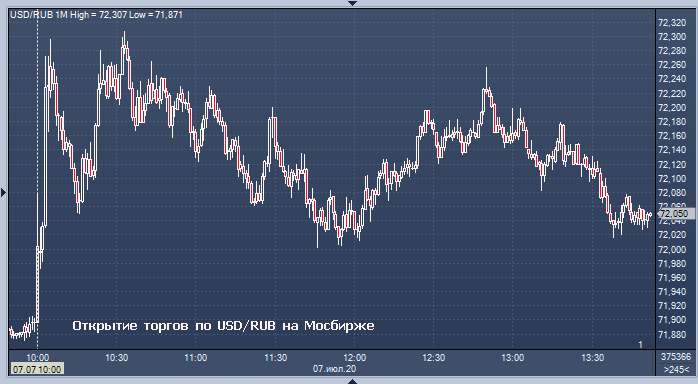Click price level 72,120 on axis
The height and width of the screenshot is (384, 698).
click(x=672, y=165)
